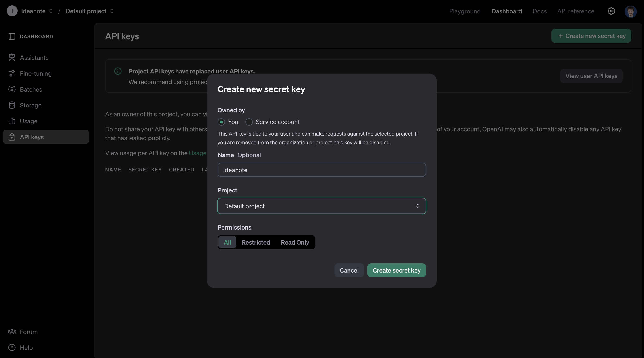Open the Default project dropdown in the dialog
Screen dimensions: 644x358
[322, 206]
